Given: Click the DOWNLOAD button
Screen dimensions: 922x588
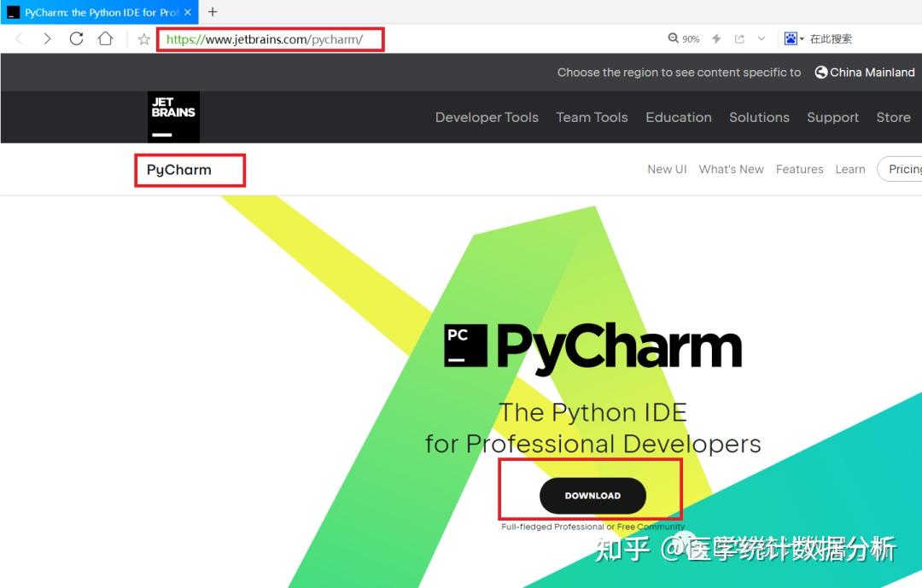Looking at the screenshot, I should pos(592,495).
